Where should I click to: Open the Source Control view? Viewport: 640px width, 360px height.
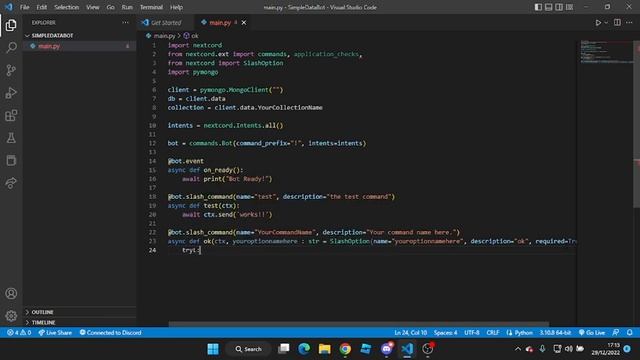point(11,70)
